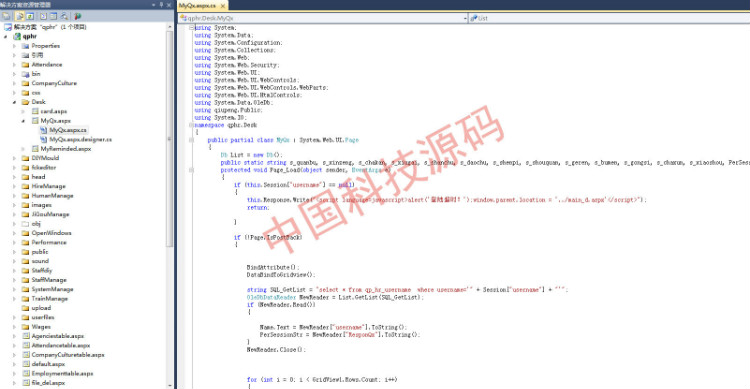Click the StaffManage folder icon

tap(25, 280)
